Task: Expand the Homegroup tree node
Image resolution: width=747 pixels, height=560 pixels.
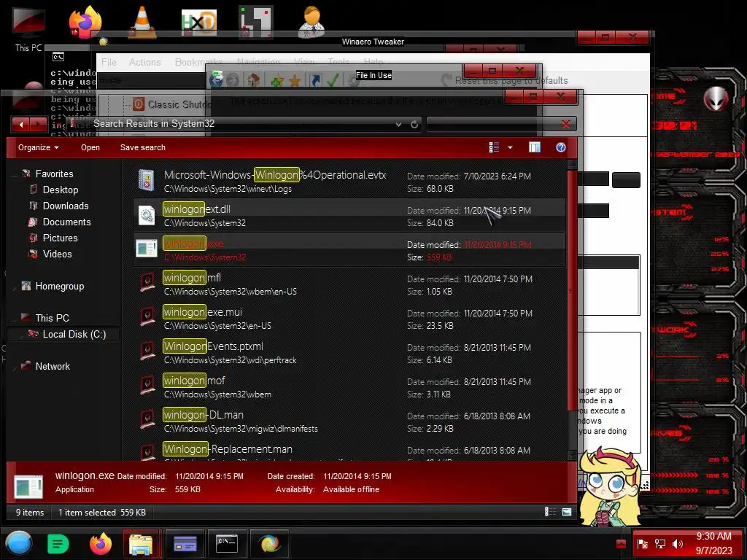Action: (x=13, y=287)
